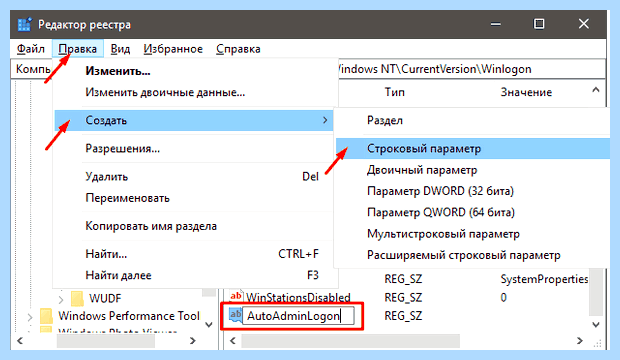Select Windows Performance Tool tree item

(x=129, y=316)
